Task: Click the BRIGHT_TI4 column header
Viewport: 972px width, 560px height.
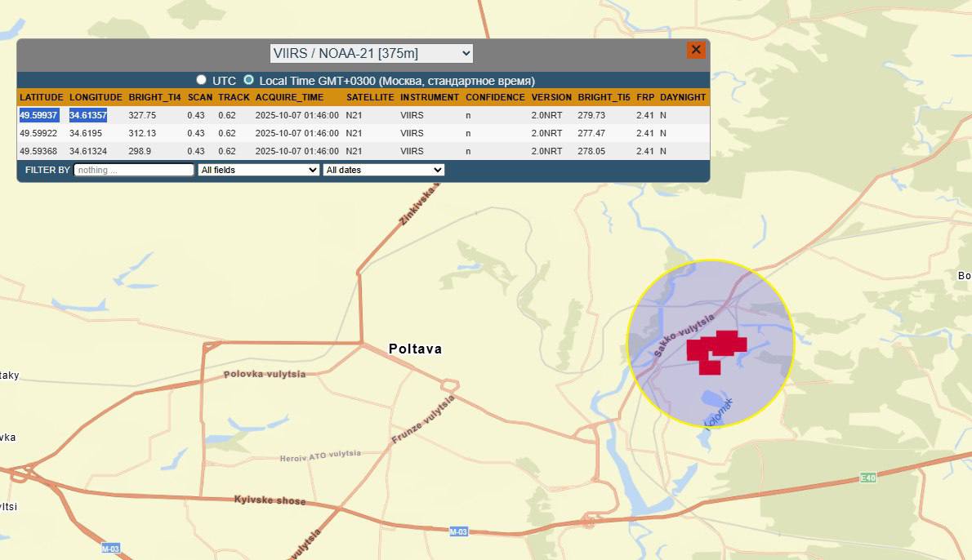Action: coord(154,97)
